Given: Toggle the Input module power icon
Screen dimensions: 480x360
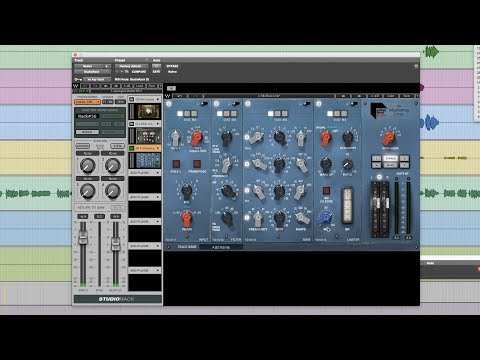Looking at the screenshot, I should pyautogui.click(x=169, y=104).
